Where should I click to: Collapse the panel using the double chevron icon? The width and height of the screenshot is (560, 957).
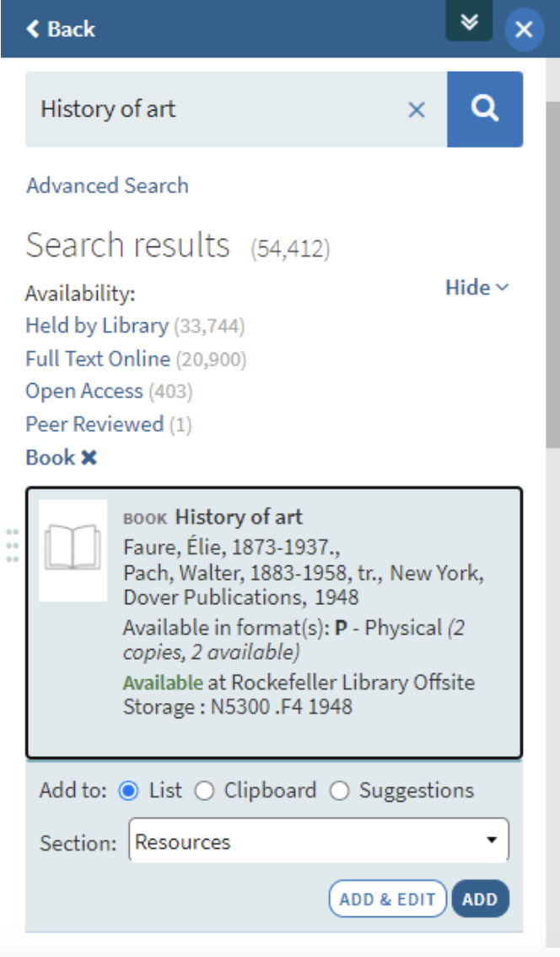pyautogui.click(x=469, y=21)
